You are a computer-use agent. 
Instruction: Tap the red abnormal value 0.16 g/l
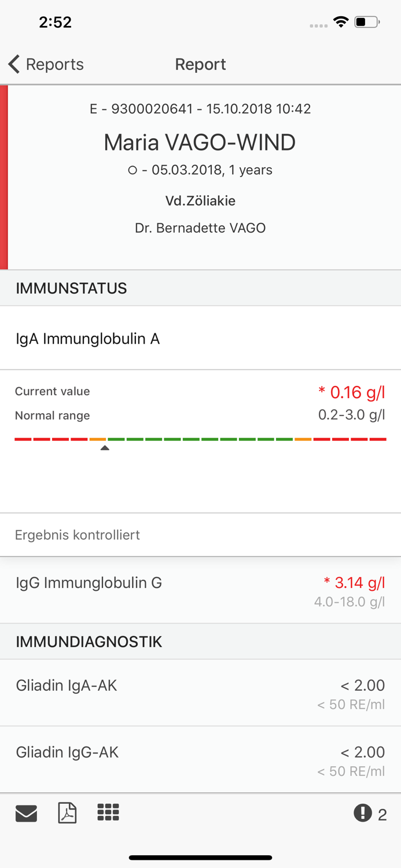pos(352,392)
